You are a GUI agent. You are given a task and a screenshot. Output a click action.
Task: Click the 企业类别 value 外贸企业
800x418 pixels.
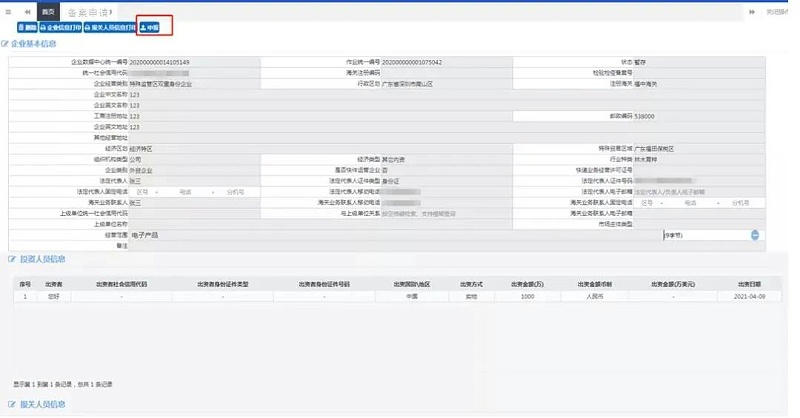(x=141, y=170)
